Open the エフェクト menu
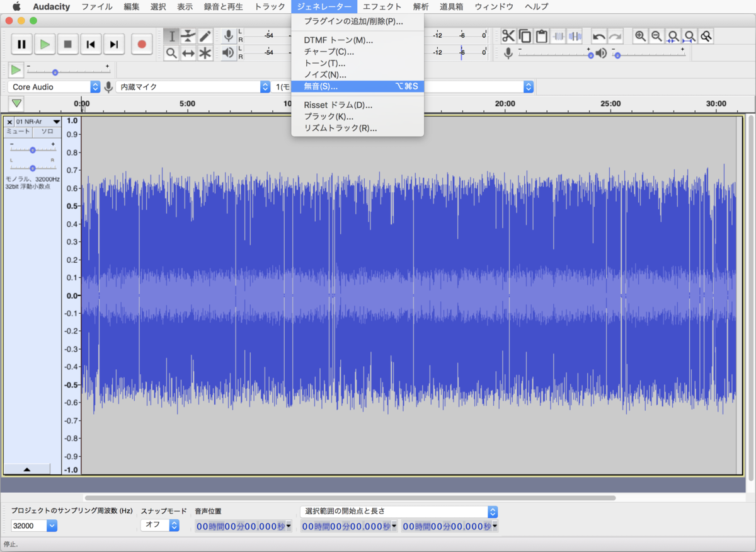 point(382,7)
